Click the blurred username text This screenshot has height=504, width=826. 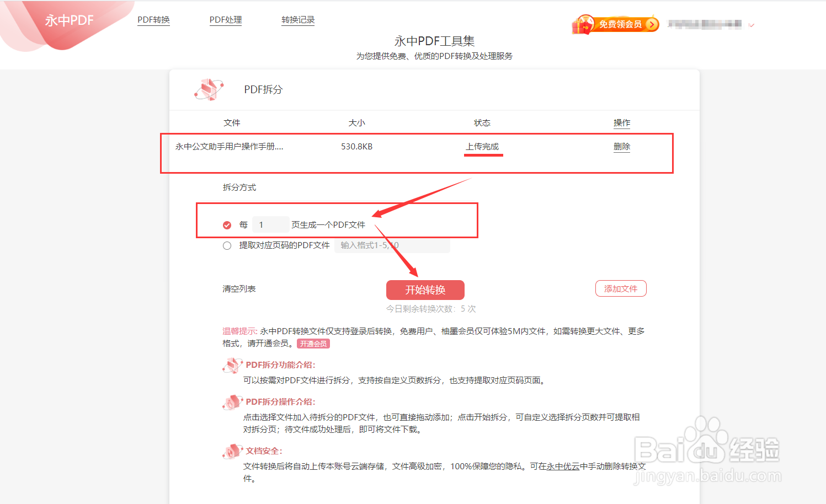[705, 24]
